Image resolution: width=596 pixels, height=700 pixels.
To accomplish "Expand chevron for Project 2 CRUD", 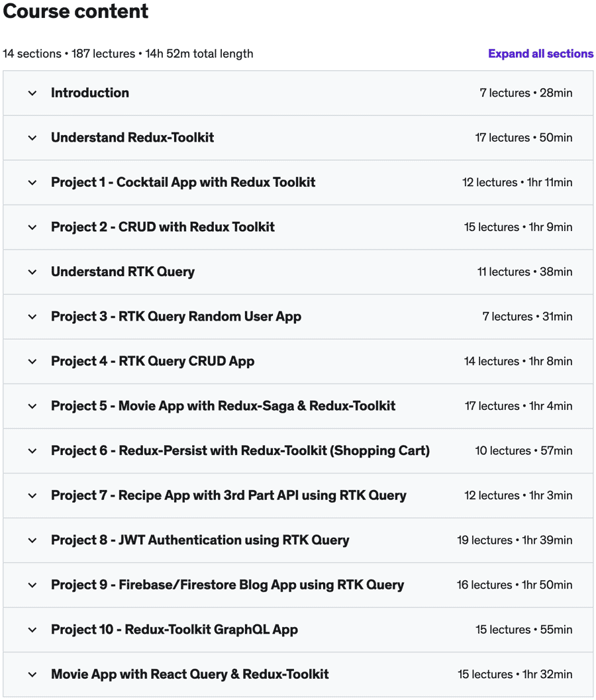I will click(32, 227).
